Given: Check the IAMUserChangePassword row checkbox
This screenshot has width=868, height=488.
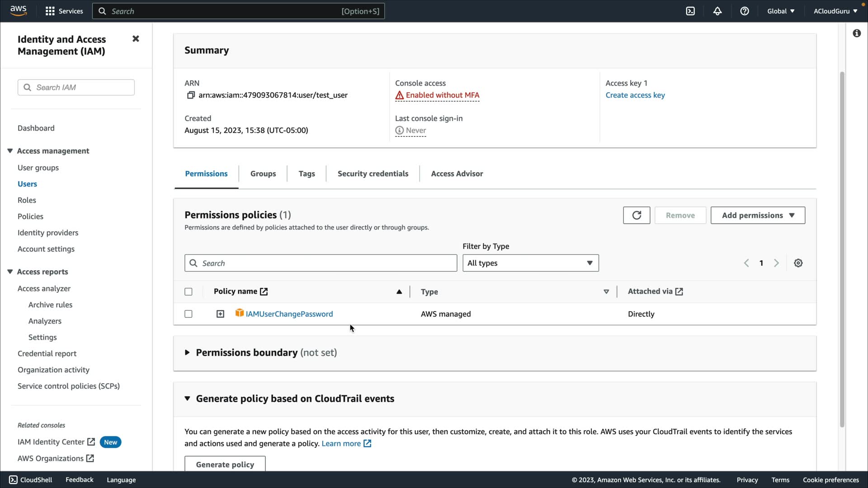Looking at the screenshot, I should point(189,314).
